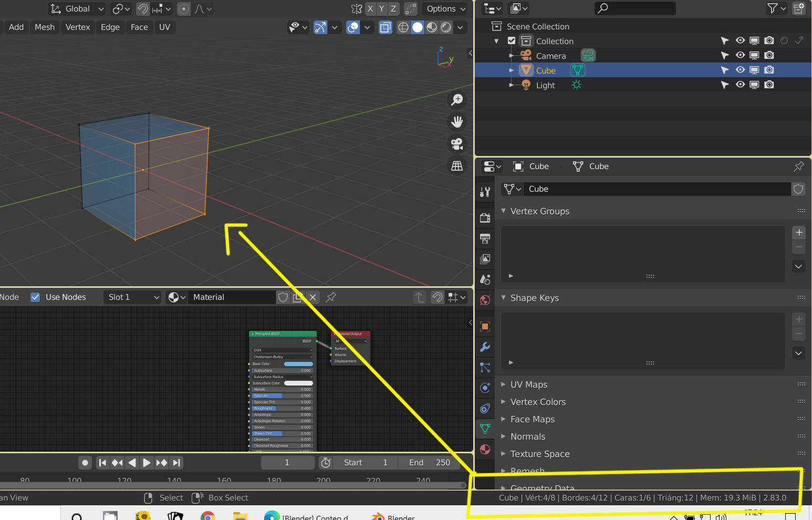The width and height of the screenshot is (812, 520).
Task: Open the Output properties tab
Action: point(485,238)
